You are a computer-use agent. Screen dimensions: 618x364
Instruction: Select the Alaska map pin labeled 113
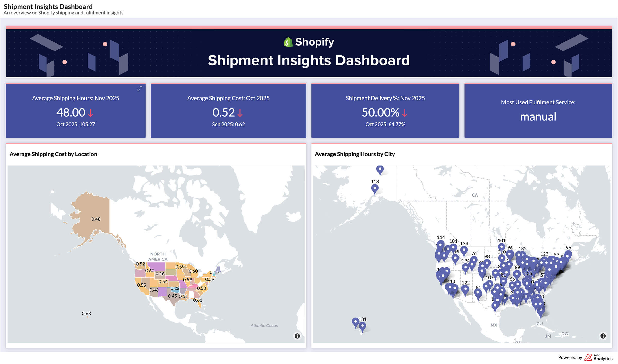pos(375,188)
